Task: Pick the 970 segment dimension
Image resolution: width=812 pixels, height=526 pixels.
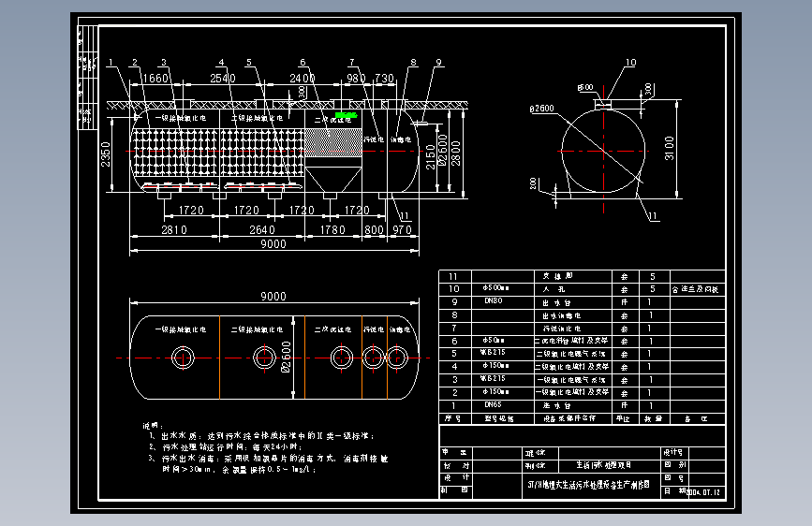Action: tap(402, 230)
